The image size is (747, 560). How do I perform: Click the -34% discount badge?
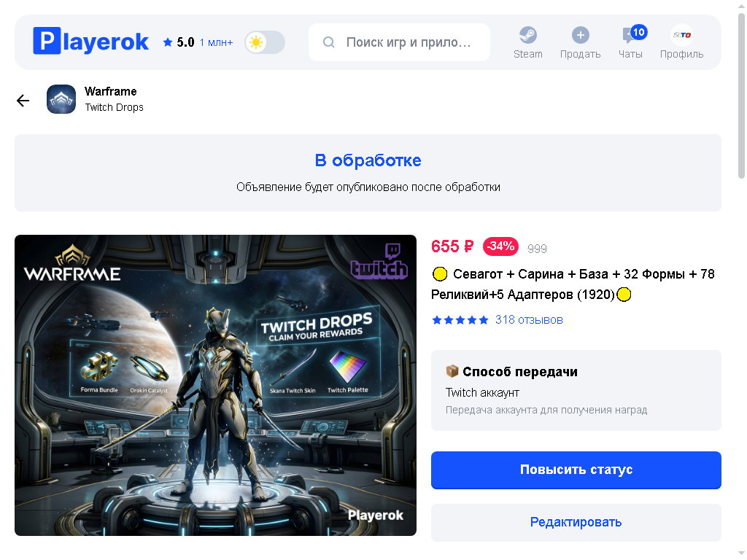coord(500,246)
